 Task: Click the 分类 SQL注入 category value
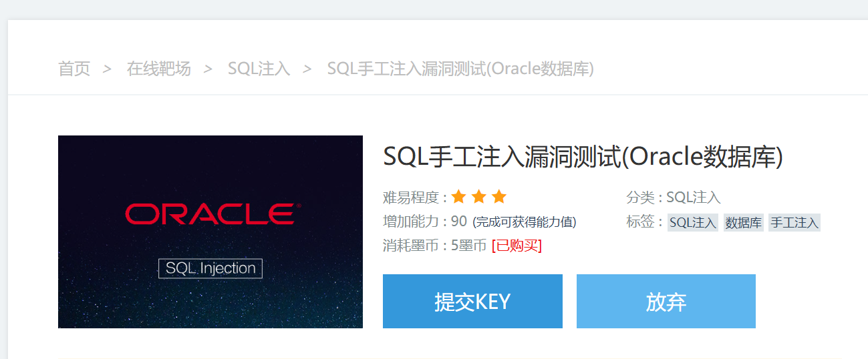694,198
